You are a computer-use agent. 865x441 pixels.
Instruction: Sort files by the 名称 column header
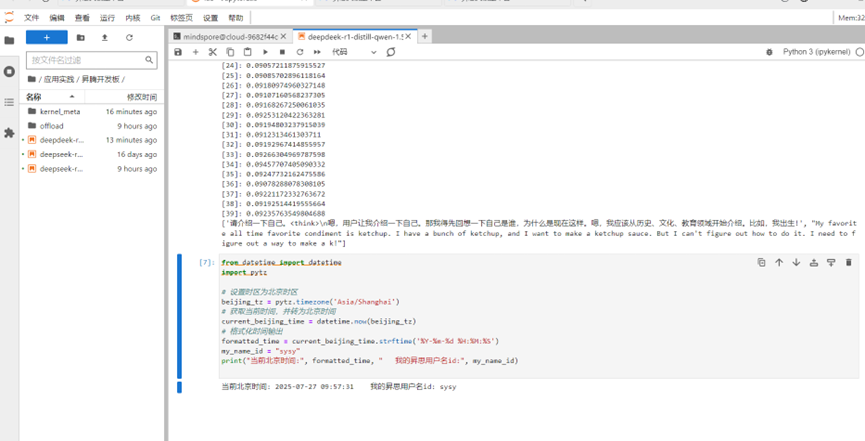point(34,97)
